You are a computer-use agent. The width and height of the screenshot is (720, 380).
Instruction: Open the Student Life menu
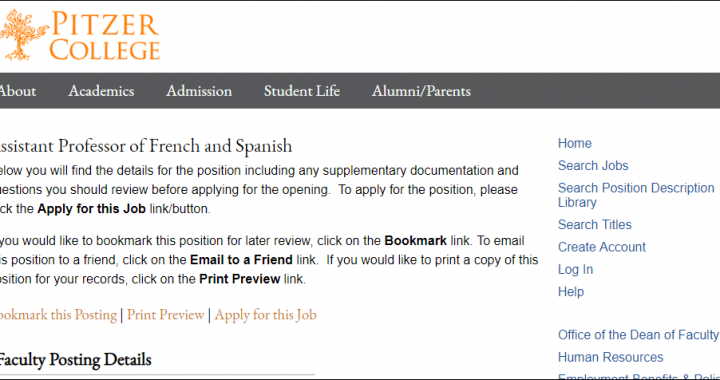302,91
